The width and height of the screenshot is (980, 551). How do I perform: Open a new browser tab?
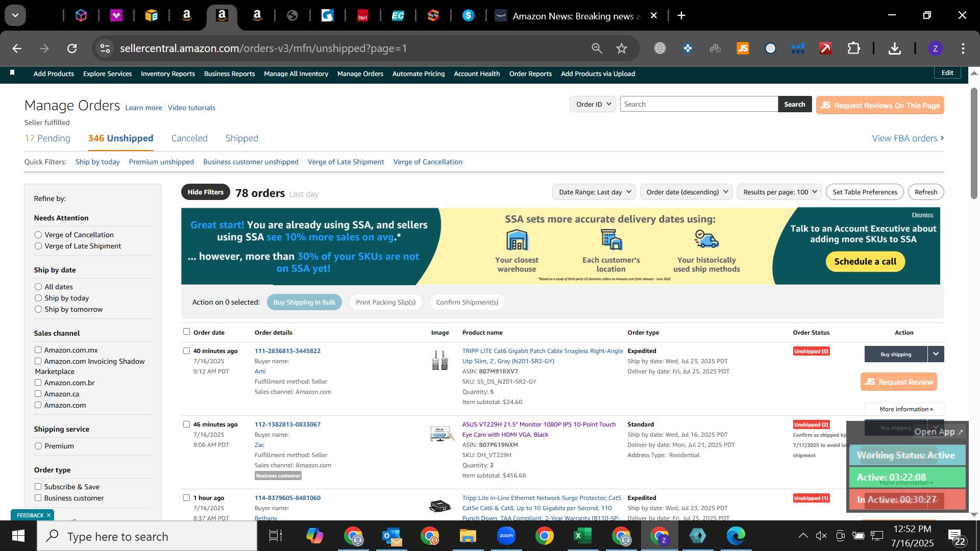[681, 15]
